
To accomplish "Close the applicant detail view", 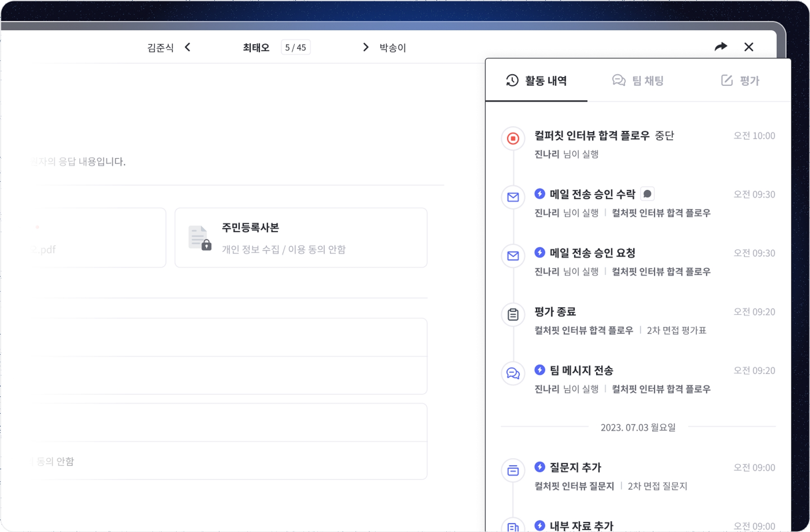I will click(x=748, y=47).
